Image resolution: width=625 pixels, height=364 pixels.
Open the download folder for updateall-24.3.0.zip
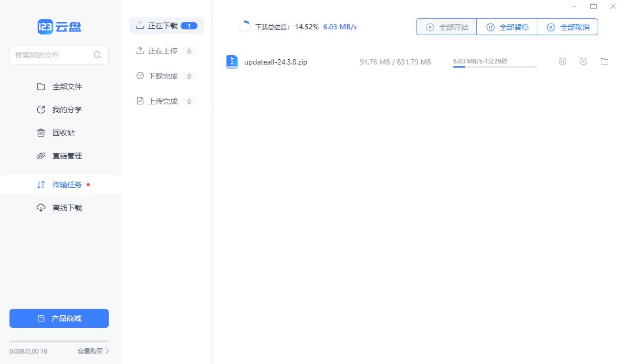605,62
